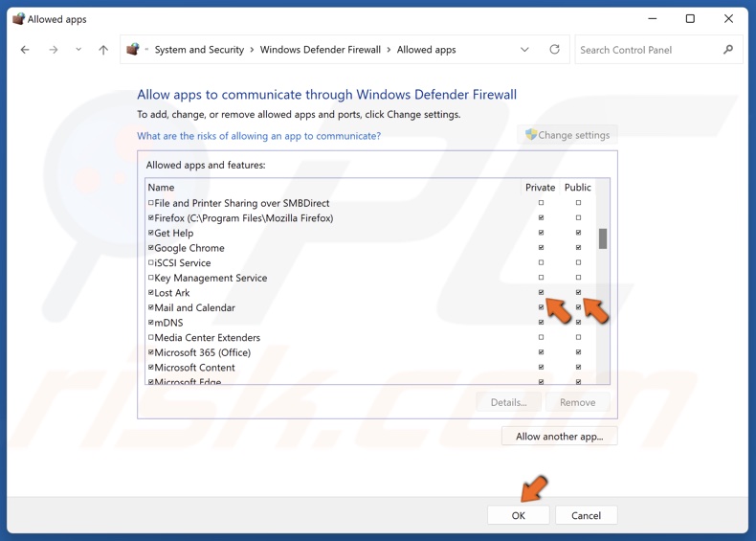Click the apps list scrollbar thumb

[603, 238]
